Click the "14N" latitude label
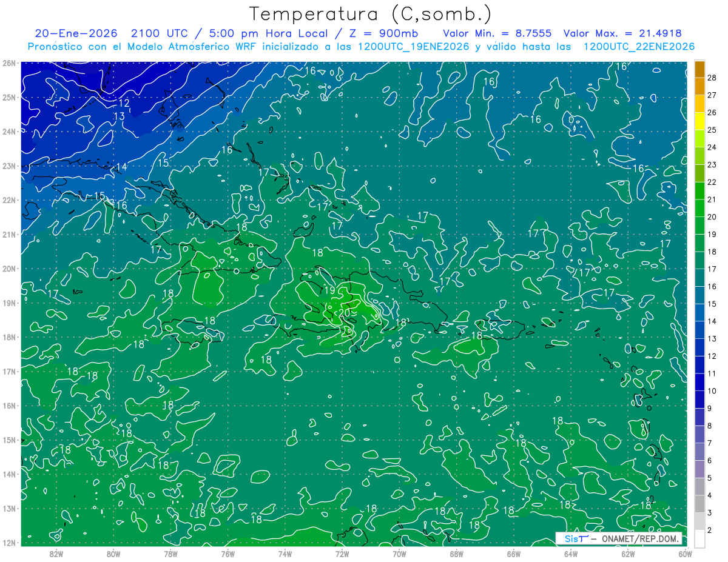Screen dimensions: 728x562 pos(8,474)
